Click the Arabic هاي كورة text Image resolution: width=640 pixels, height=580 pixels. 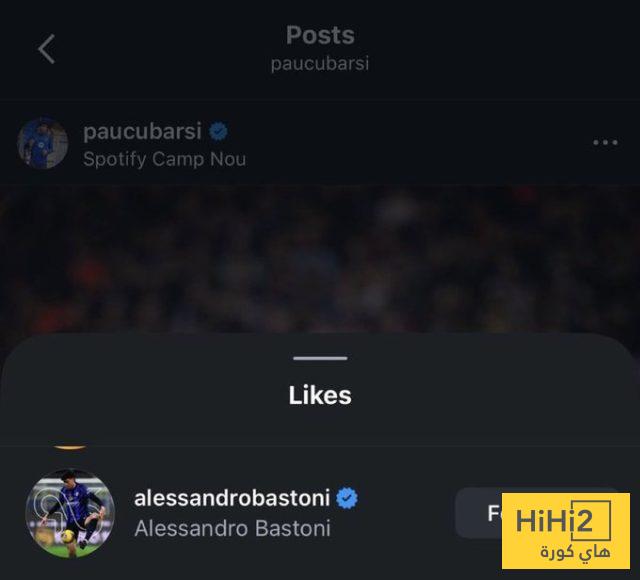576,552
